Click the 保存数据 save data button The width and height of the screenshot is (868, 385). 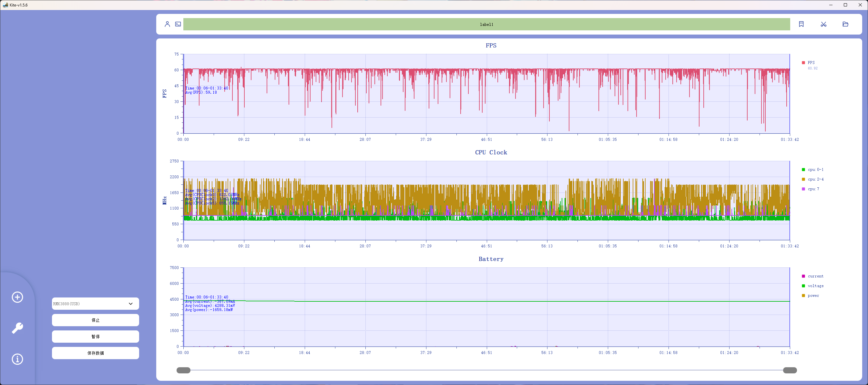(x=95, y=353)
